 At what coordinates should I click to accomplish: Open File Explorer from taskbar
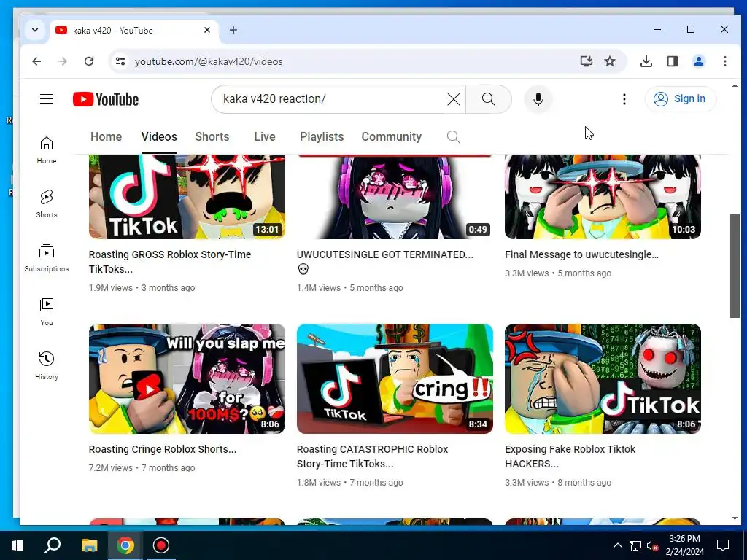[89, 545]
